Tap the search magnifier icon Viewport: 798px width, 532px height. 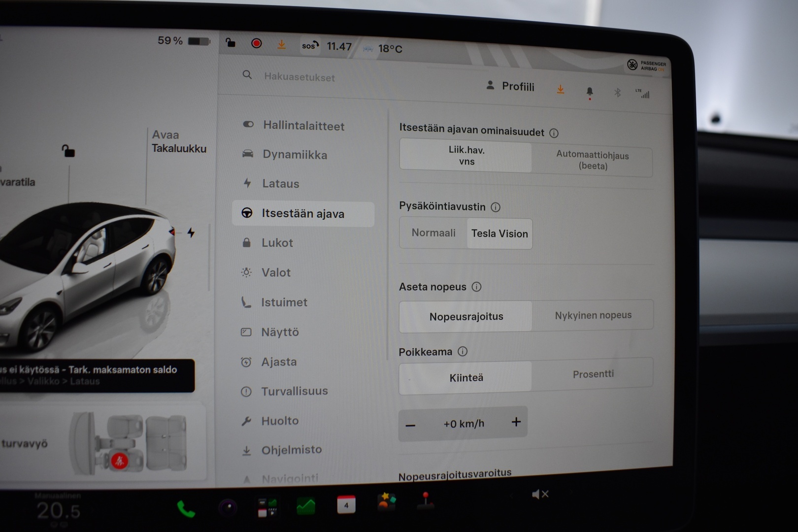247,75
